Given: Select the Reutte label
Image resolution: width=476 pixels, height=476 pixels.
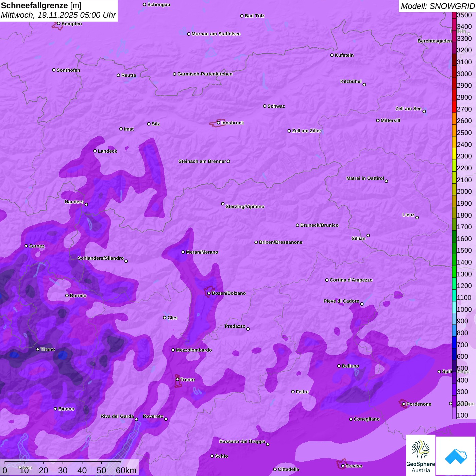Looking at the screenshot, I should [129, 75].
